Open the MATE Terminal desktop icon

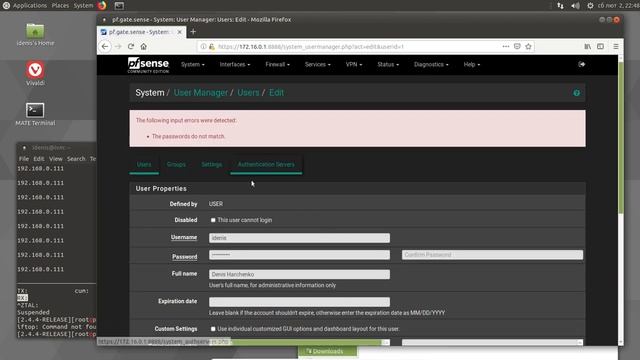point(35,114)
